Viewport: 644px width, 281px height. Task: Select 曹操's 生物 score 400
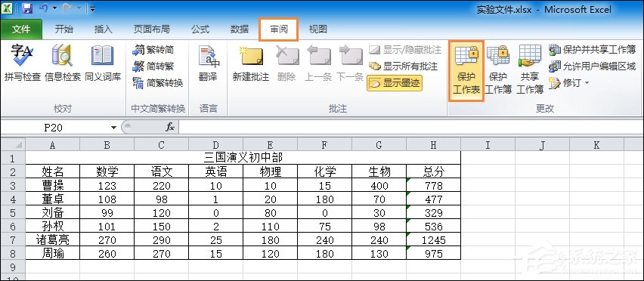[379, 185]
